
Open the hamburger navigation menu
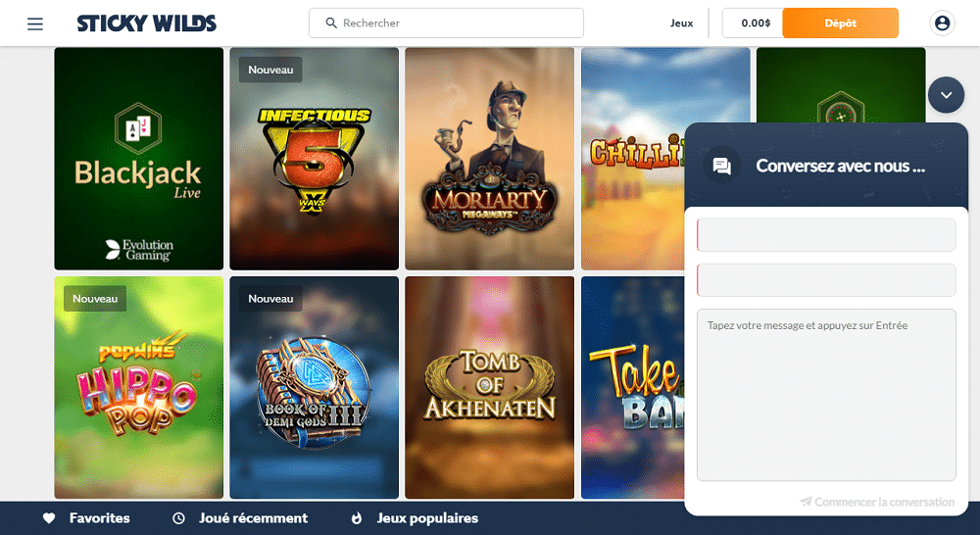pyautogui.click(x=35, y=24)
